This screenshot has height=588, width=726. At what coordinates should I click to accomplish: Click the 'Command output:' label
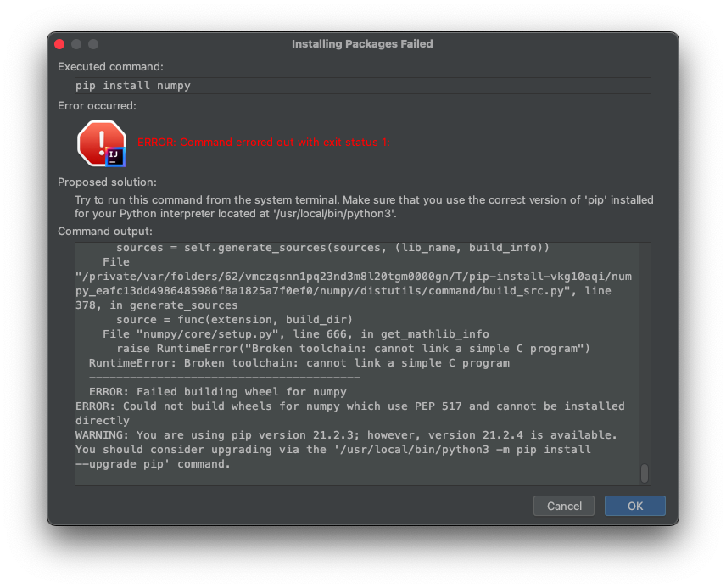(105, 231)
